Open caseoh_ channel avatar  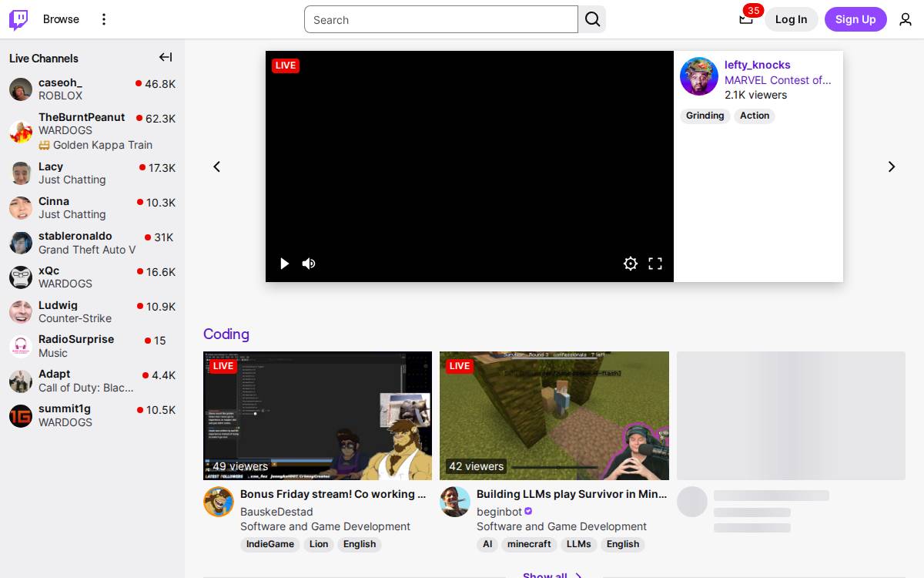click(x=21, y=89)
